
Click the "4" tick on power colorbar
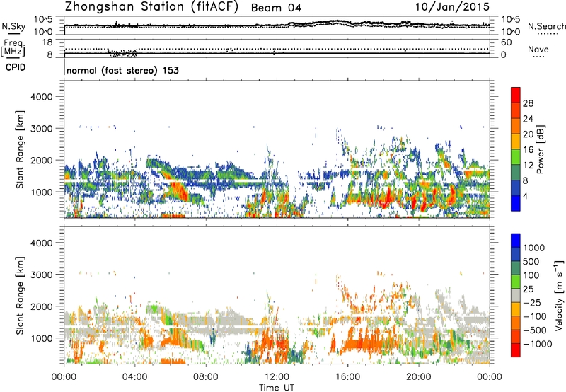tap(526, 196)
